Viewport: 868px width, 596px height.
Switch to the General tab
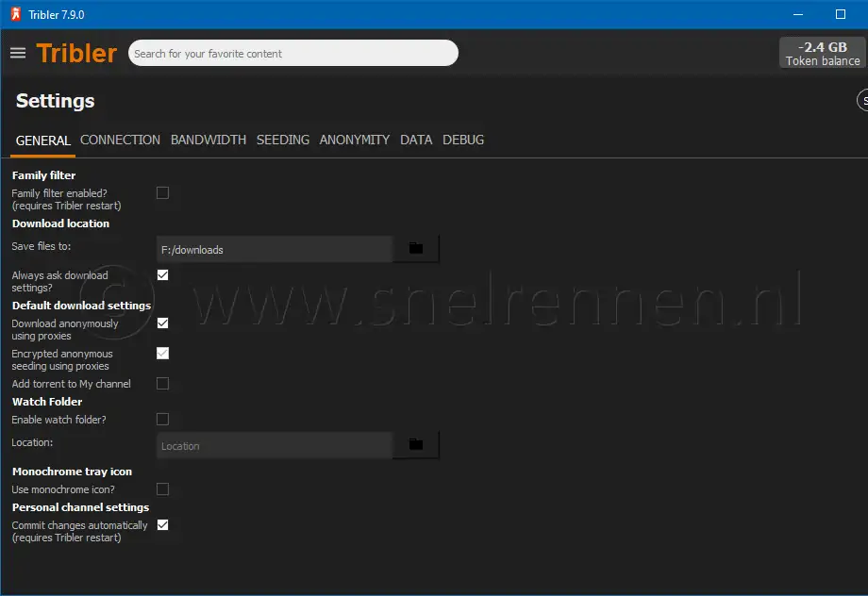[43, 141]
